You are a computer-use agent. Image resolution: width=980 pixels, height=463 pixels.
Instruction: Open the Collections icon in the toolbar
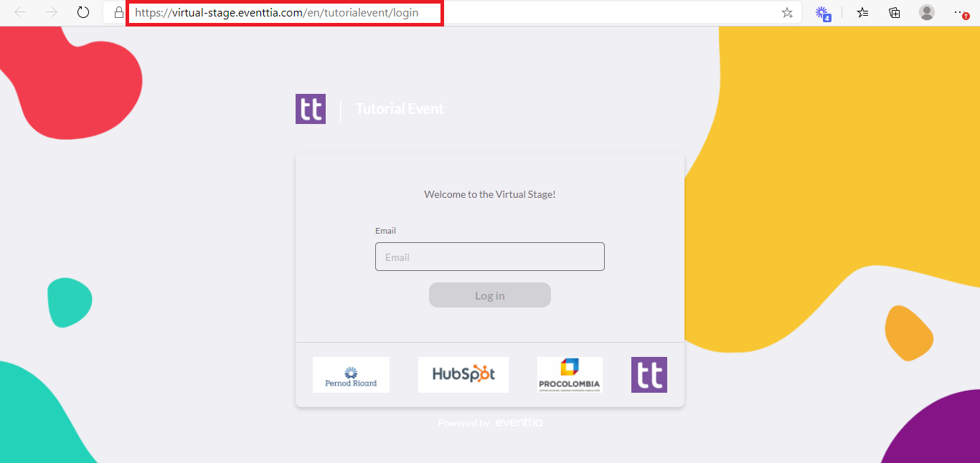[895, 12]
